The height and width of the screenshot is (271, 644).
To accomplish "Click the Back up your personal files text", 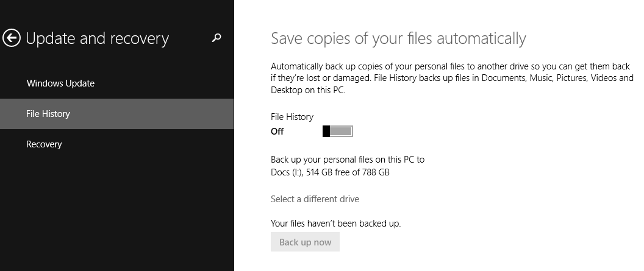I will 348,160.
